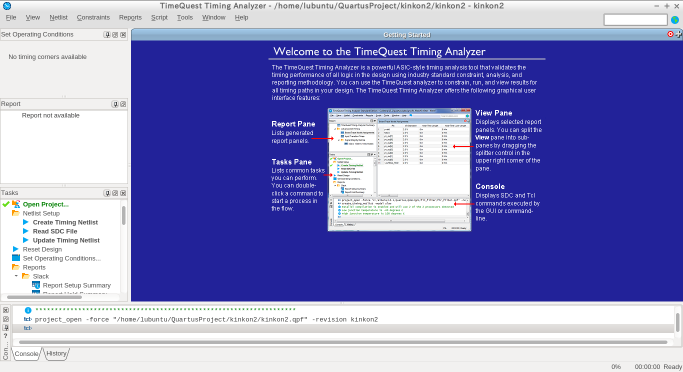The width and height of the screenshot is (683, 372).
Task: Pin the Set Operating Conditions pane
Action: click(107, 35)
